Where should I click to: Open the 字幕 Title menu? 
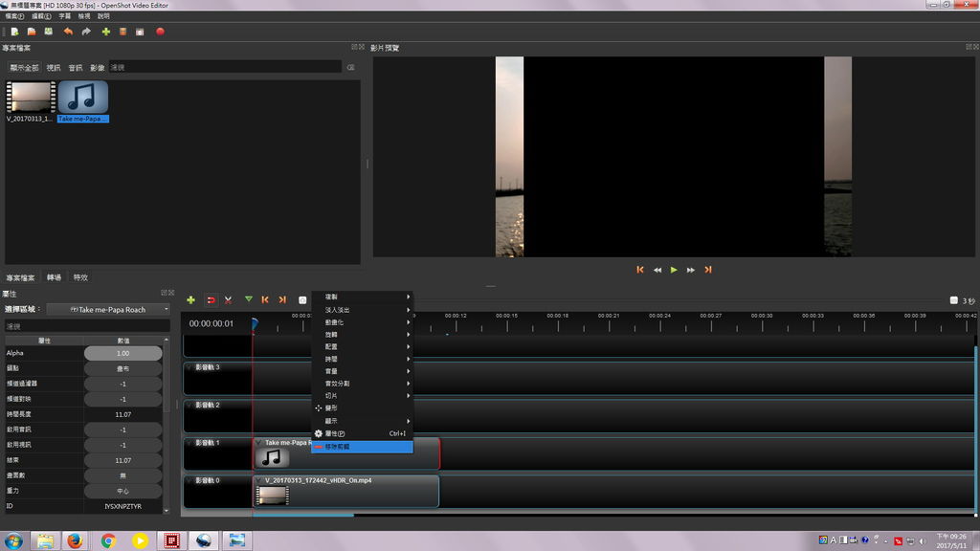65,16
